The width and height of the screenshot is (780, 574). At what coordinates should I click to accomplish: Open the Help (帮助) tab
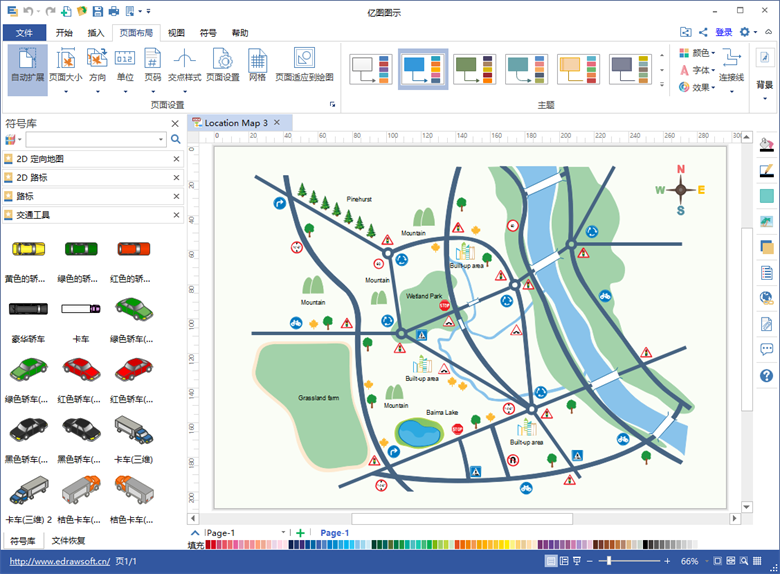[240, 33]
